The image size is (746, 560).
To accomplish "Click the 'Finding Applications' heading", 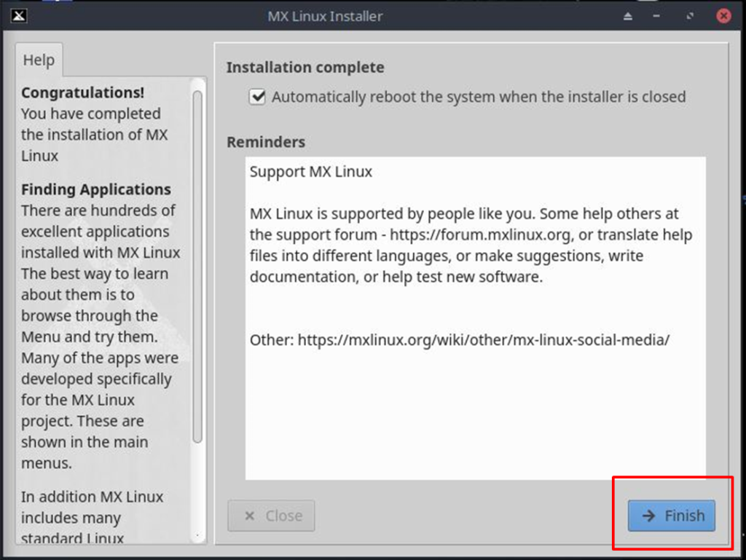I will pyautogui.click(x=96, y=189).
